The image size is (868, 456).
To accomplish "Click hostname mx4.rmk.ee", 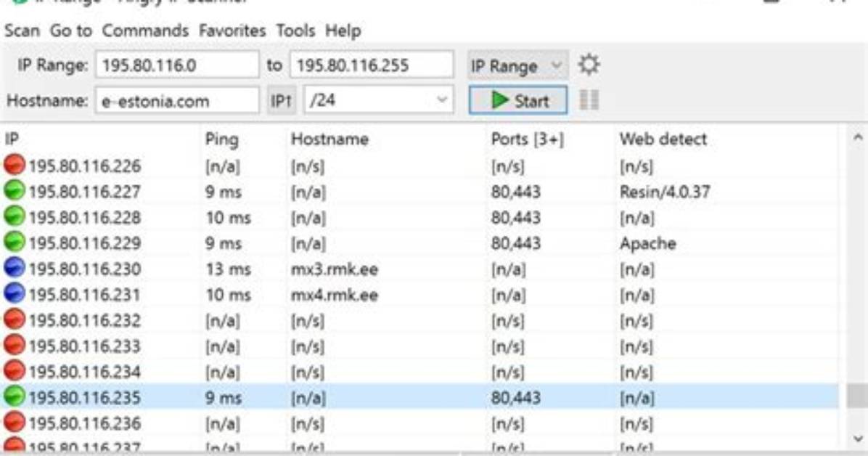I will tap(335, 295).
